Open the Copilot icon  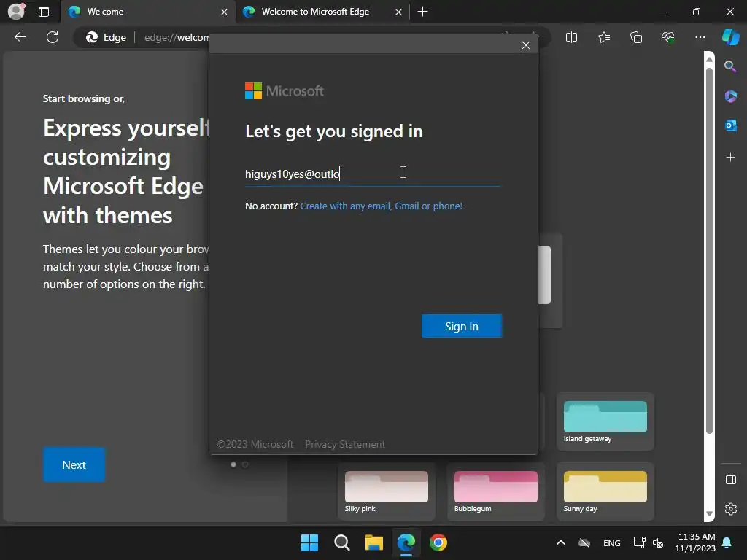tap(730, 37)
